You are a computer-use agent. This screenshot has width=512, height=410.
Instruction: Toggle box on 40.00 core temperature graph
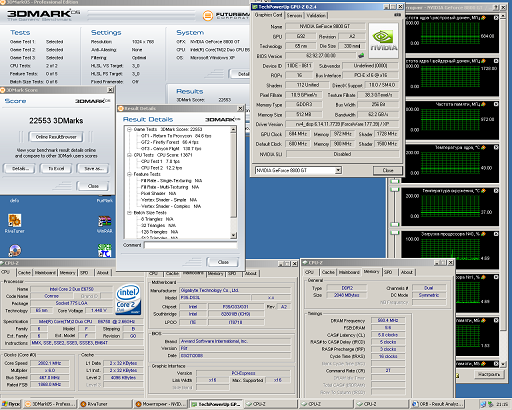tap(496, 147)
